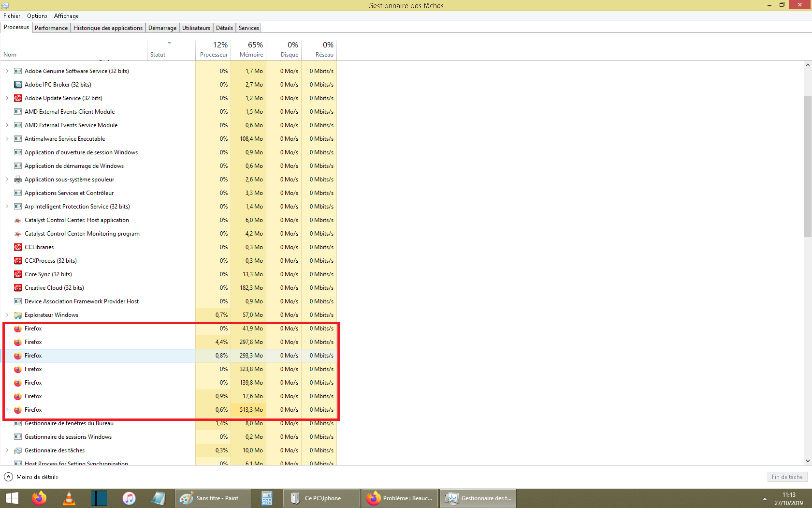Click the Catalyst Control Center Host application icon
Viewport: 812px width, 508px height.
click(x=18, y=220)
